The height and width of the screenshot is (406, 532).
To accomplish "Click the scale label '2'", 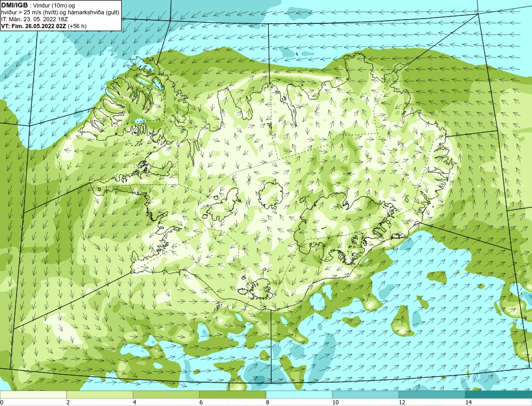I will pyautogui.click(x=68, y=402).
